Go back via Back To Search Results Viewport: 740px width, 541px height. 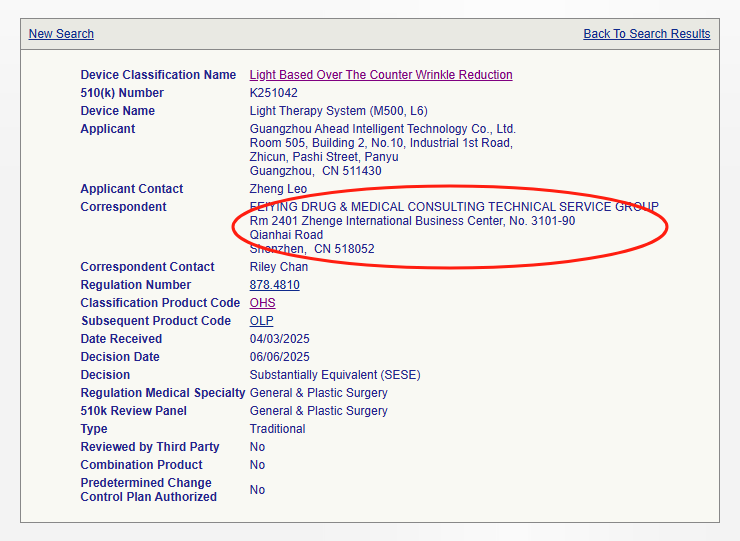click(x=646, y=34)
